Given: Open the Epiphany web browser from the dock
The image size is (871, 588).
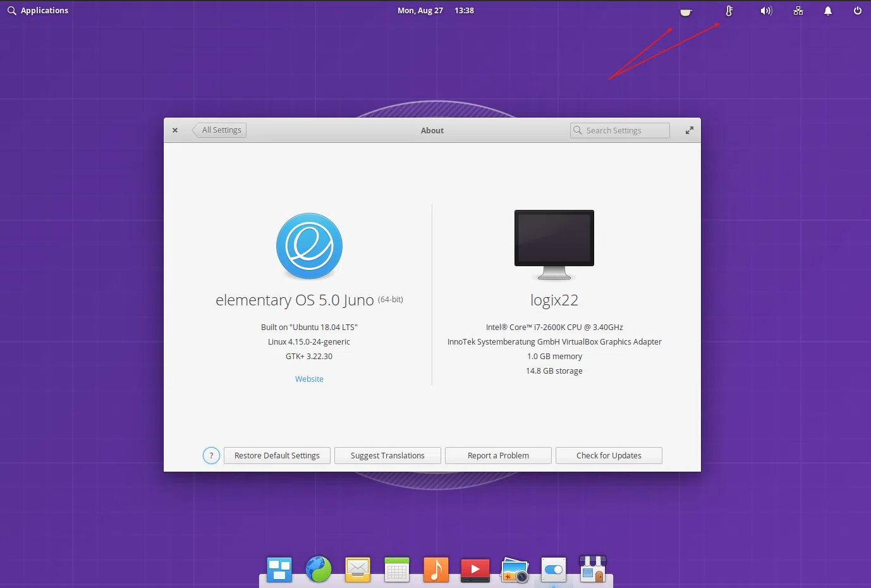Looking at the screenshot, I should pos(319,569).
